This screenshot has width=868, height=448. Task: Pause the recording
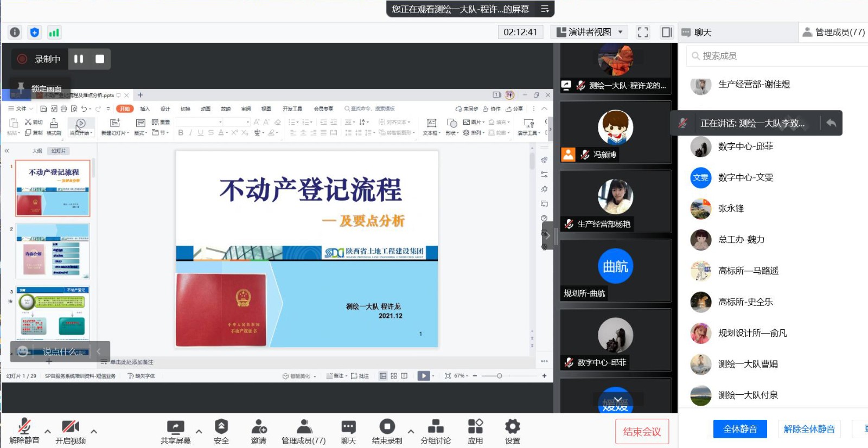[79, 59]
